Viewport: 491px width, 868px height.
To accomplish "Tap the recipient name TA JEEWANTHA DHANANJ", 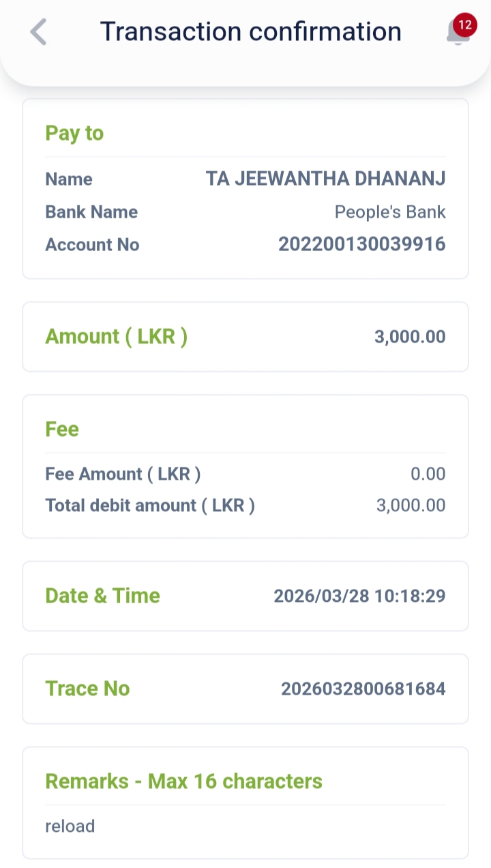I will (x=325, y=179).
